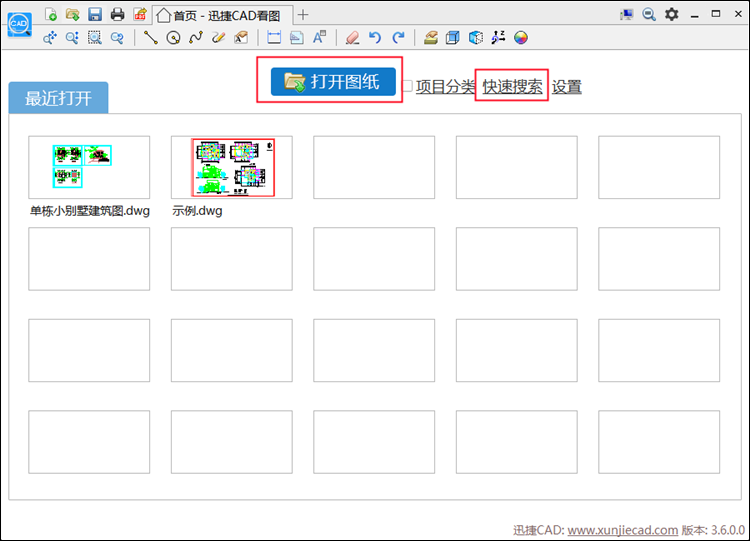The width and height of the screenshot is (750, 541).
Task: Minimize the window
Action: pos(695,15)
